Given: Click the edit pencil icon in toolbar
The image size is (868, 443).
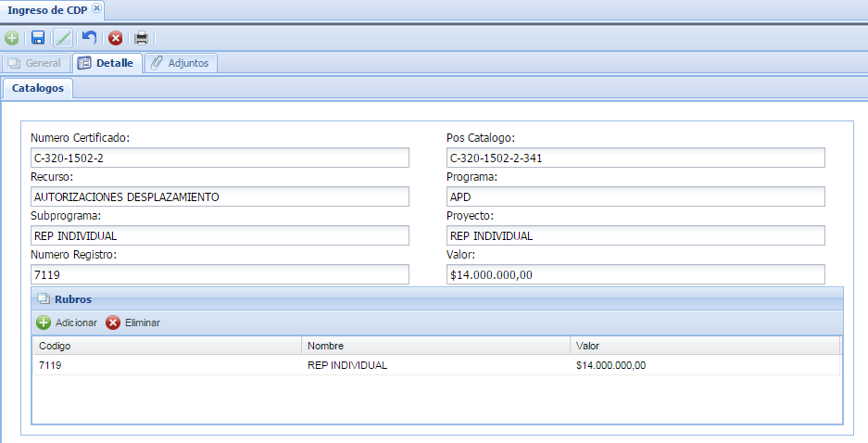Looking at the screenshot, I should pos(63,38).
